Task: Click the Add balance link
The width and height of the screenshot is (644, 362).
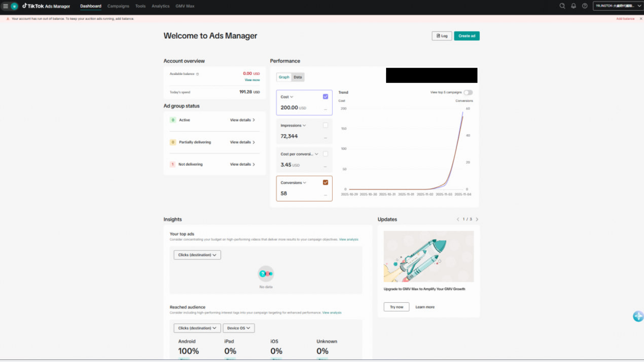Action: pyautogui.click(x=625, y=19)
